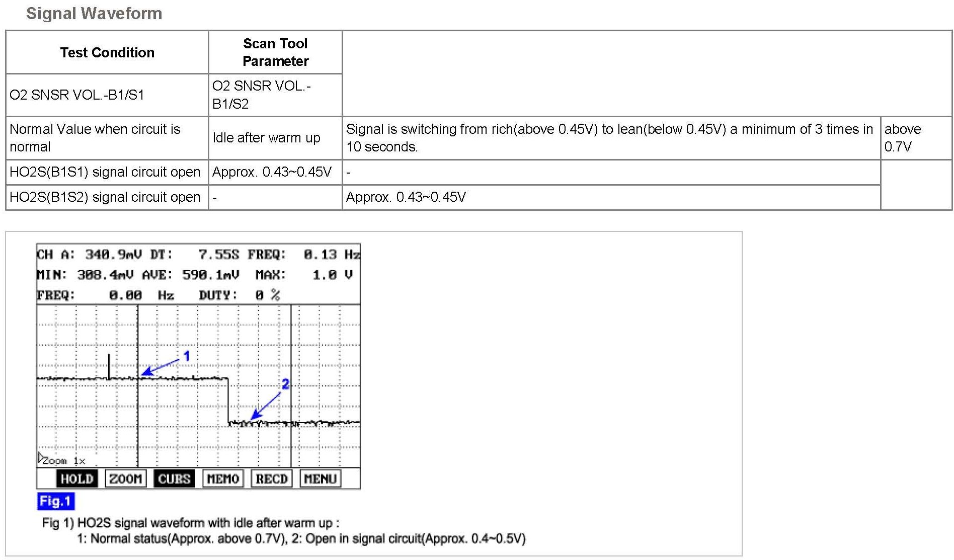Click the RECD button on the scope
The image size is (954, 560).
click(x=272, y=478)
